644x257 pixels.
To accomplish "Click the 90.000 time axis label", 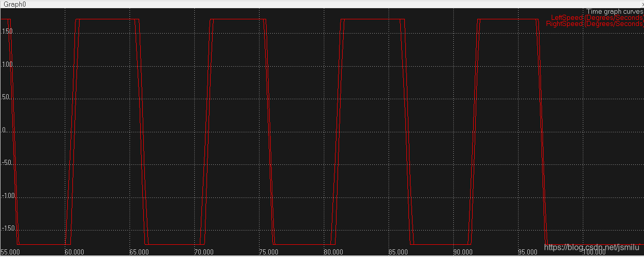I will click(462, 252).
